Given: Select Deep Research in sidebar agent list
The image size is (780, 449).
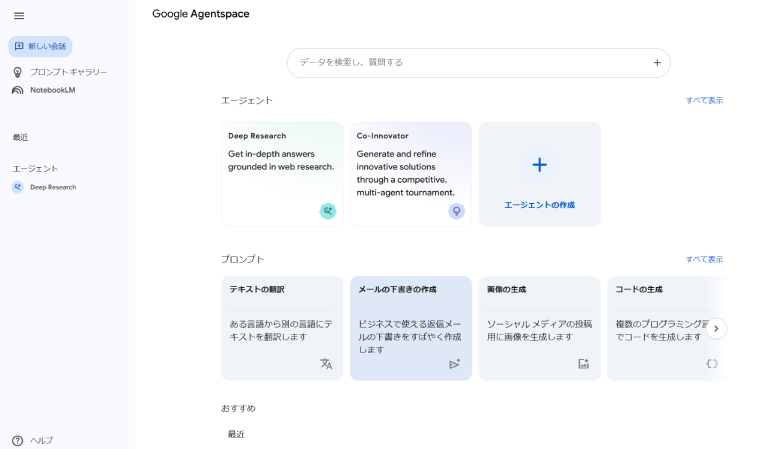Looking at the screenshot, I should pyautogui.click(x=52, y=187).
